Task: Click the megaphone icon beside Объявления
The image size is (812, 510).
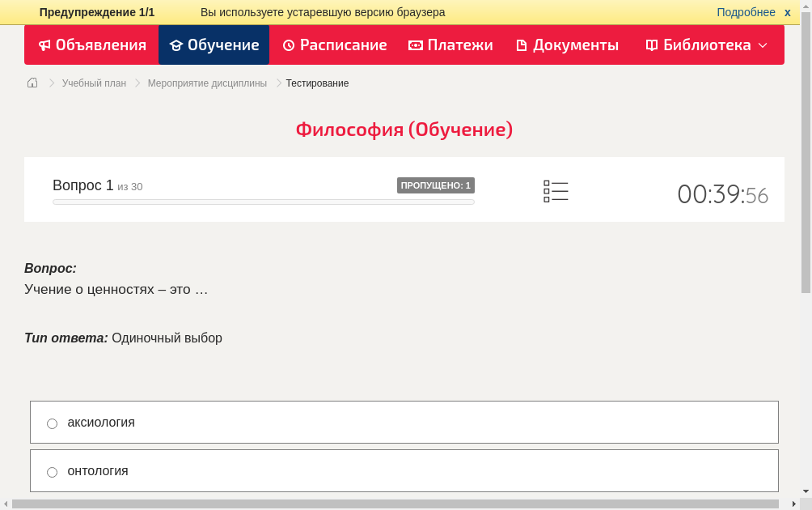Action: 45,45
